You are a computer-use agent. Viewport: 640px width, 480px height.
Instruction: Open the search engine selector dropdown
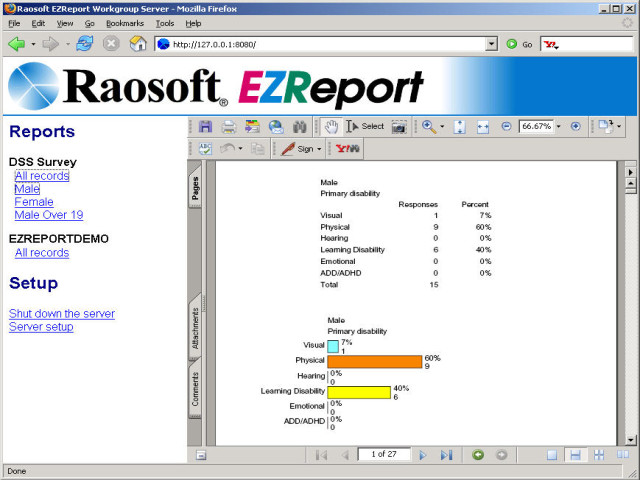tap(551, 44)
